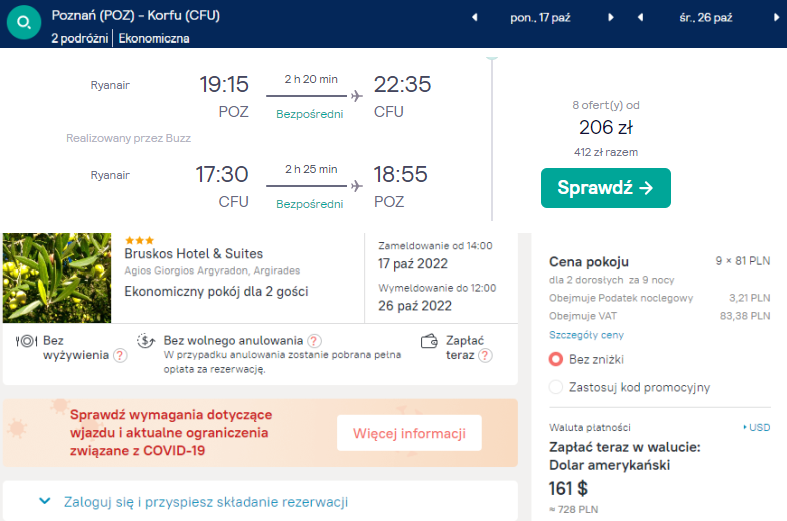Image resolution: width=787 pixels, height=521 pixels.
Task: Open Szczegóły ceny price details link
Action: tap(586, 335)
